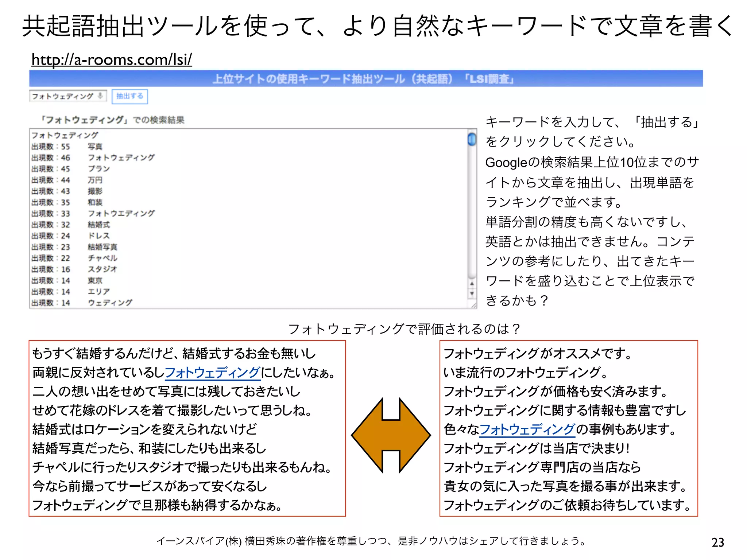The image size is (747, 560).
Task: Select result row 出現数：46 フォトウェディング
Action: pos(93,158)
